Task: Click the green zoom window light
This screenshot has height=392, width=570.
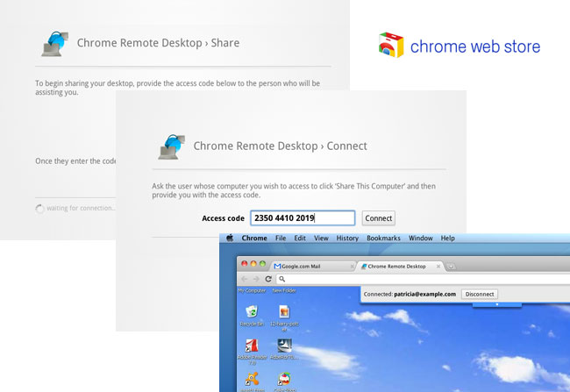Action: click(x=262, y=264)
